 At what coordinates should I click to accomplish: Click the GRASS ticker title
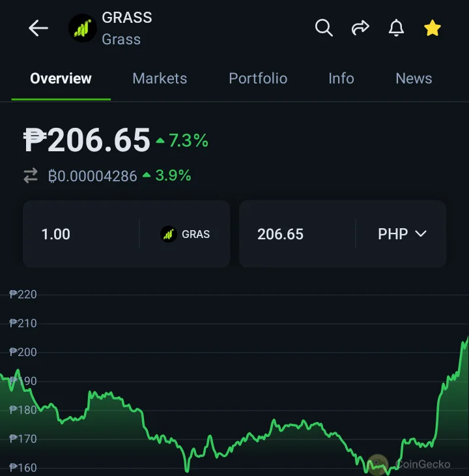127,18
